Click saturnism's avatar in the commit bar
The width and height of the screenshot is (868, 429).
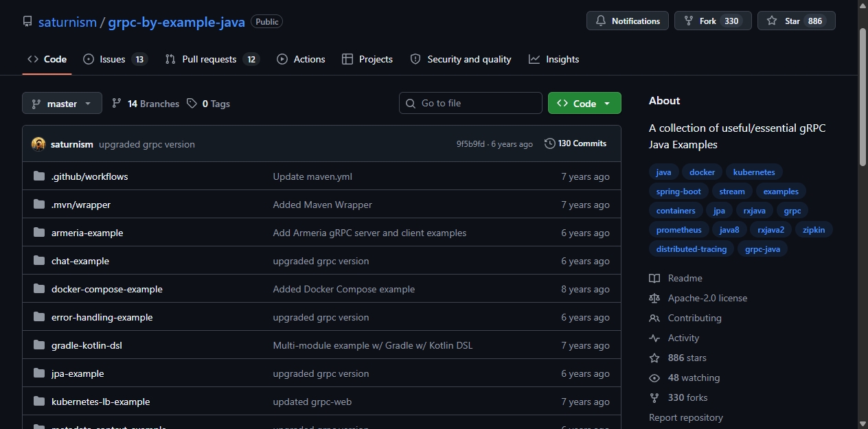(x=38, y=144)
